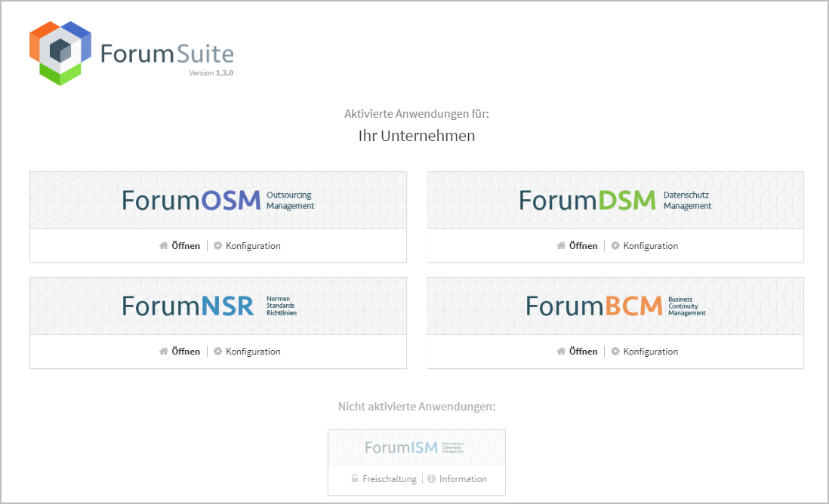The image size is (829, 504).
Task: Click the ForumSuite cube logo
Action: [60, 52]
